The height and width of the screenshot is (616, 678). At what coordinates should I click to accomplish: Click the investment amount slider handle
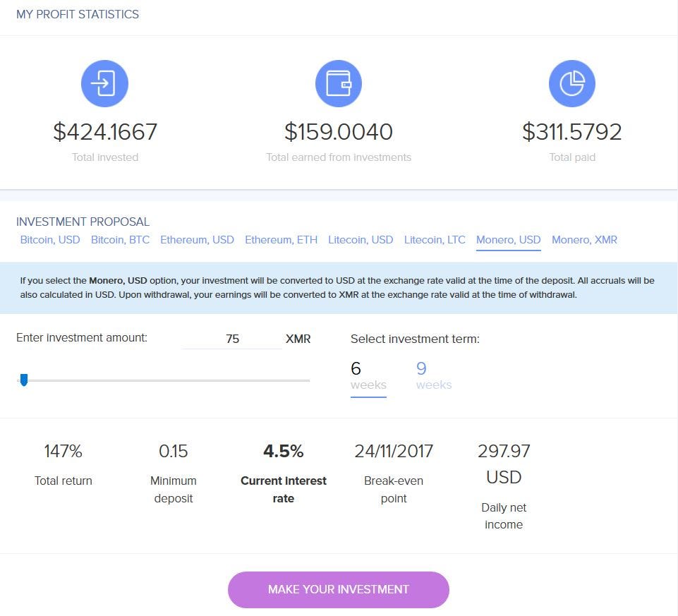[x=24, y=381]
